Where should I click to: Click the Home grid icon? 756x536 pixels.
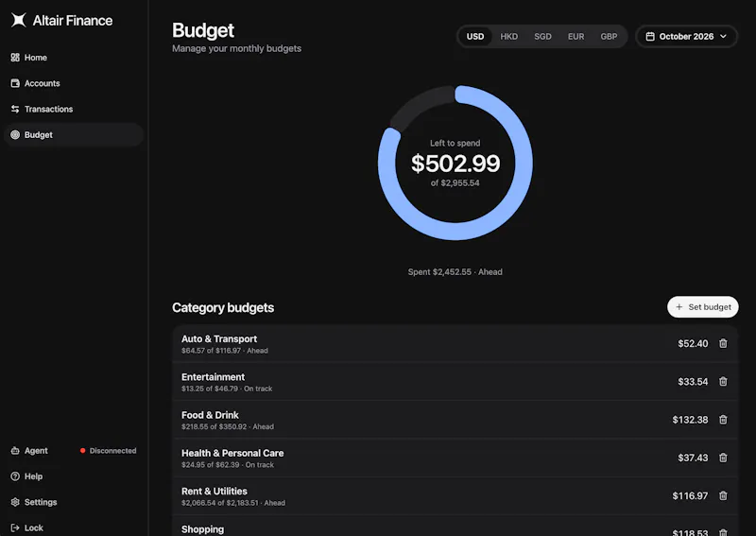coord(15,58)
